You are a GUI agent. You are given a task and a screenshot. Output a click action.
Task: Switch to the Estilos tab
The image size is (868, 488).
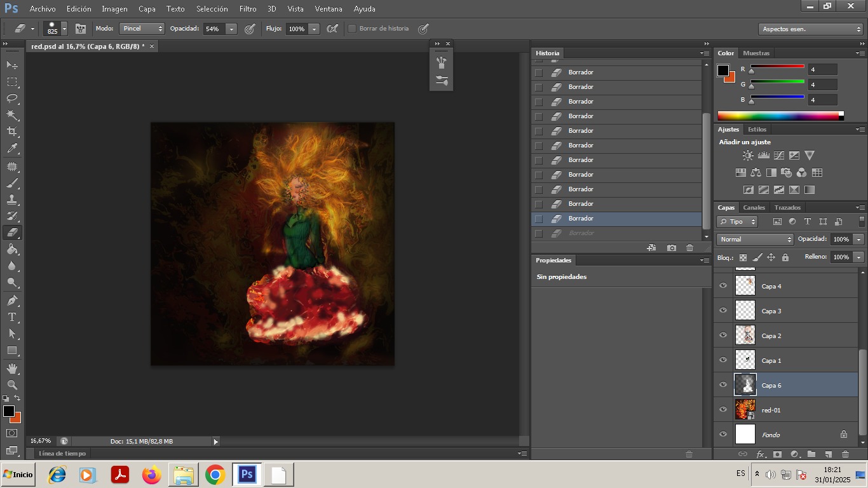tap(757, 130)
